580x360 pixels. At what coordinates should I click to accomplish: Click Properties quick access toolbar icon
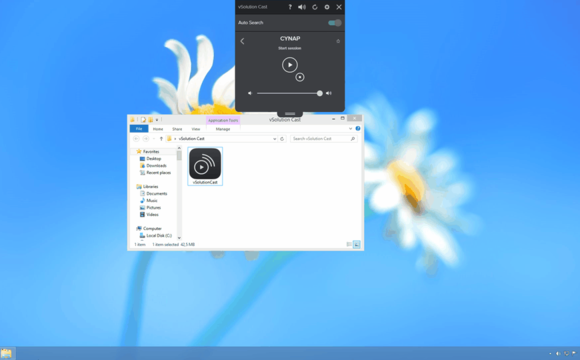coord(143,120)
